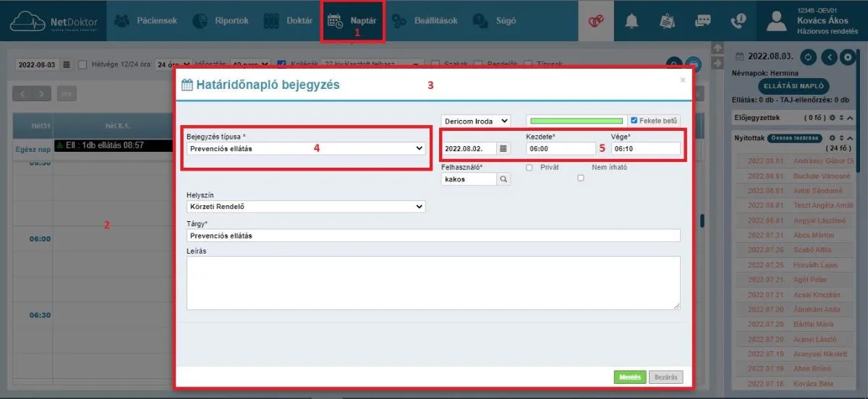Open the Kovács Ákos user profile
This screenshot has width=868, height=399.
tap(812, 21)
